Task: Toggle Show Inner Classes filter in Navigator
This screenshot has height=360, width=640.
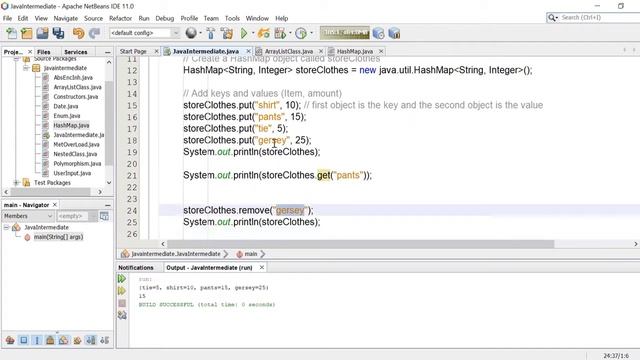Action: pos(64,340)
